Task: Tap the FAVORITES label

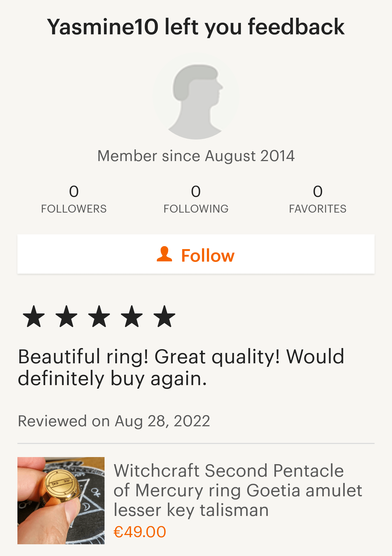Action: (x=318, y=209)
